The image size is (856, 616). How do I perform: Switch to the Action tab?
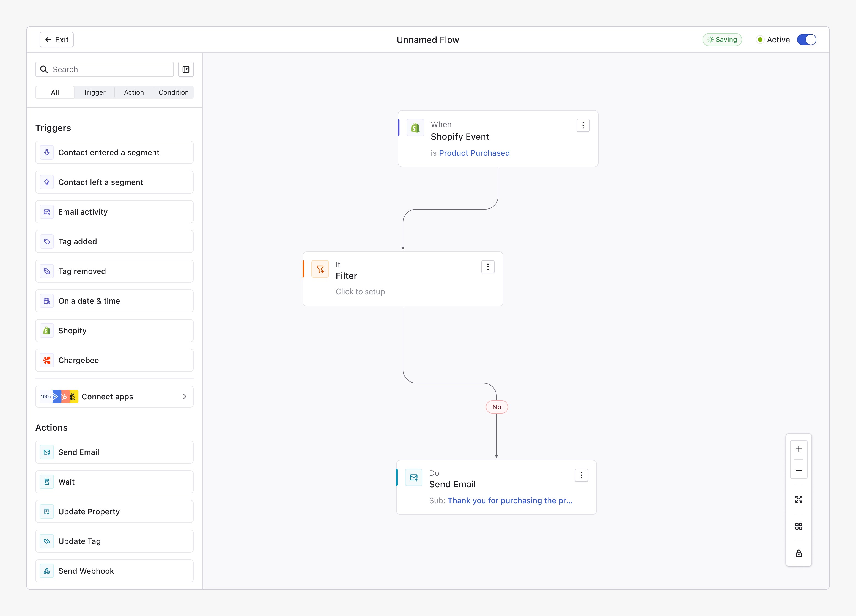pyautogui.click(x=134, y=92)
